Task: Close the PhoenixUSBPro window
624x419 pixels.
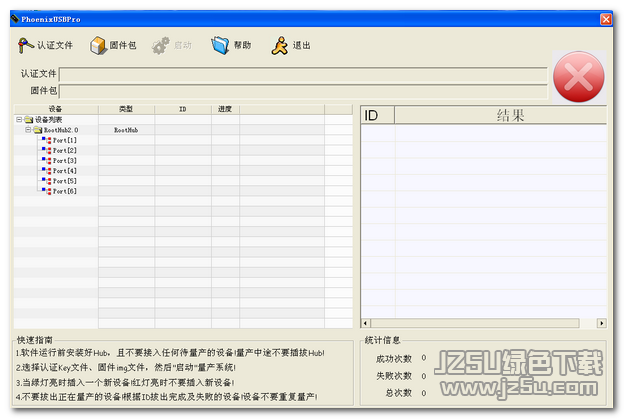Action: pyautogui.click(x=606, y=19)
